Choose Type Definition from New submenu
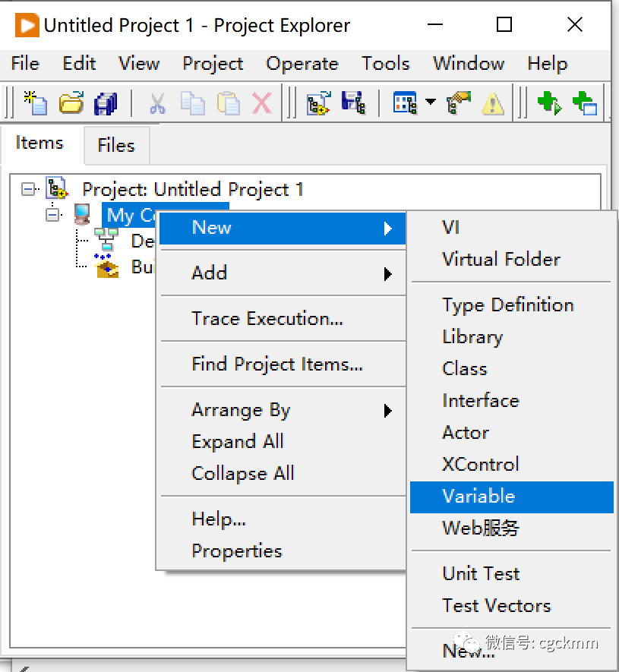The image size is (619, 672). point(508,305)
